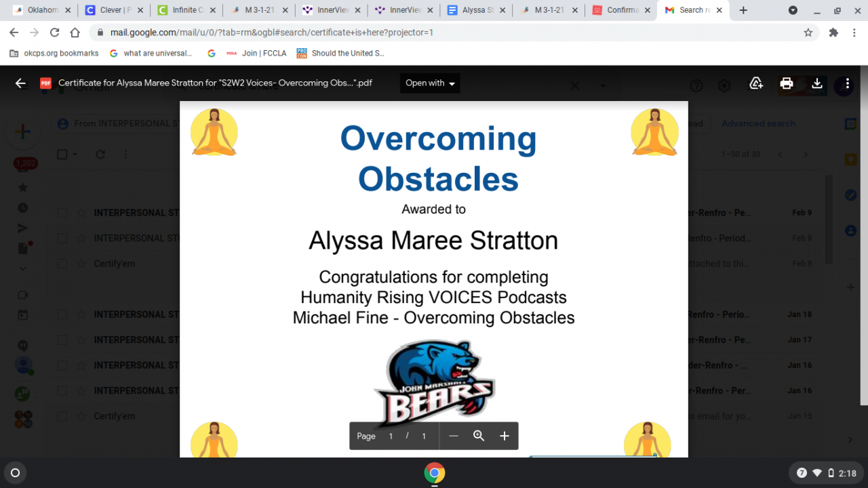Switch to the Confirma tab

(622, 10)
